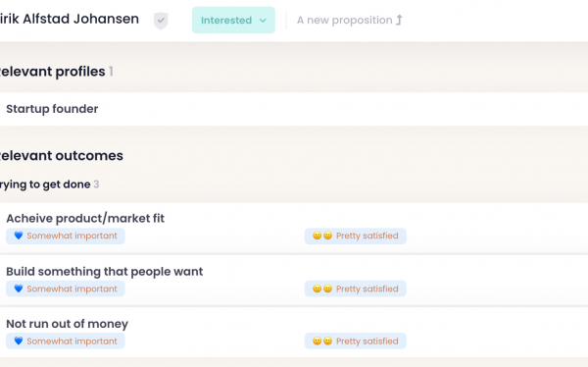Click Pretty satisfied tag for Build something people want

click(356, 288)
